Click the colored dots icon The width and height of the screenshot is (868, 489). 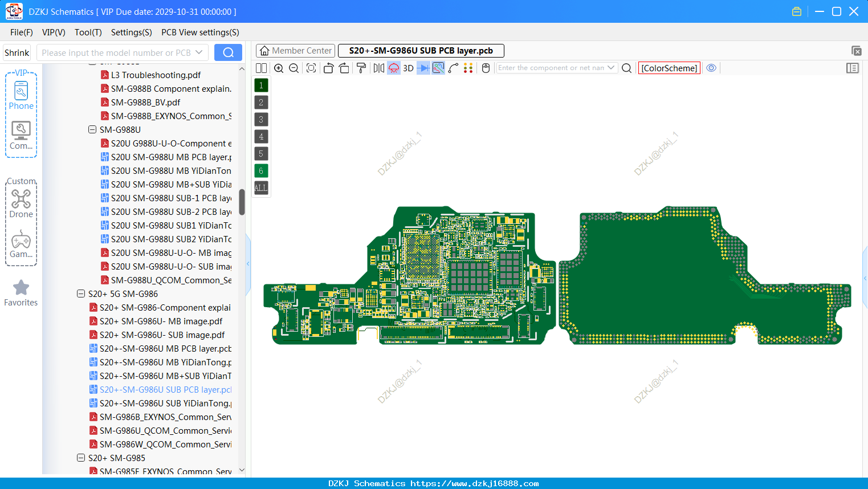(468, 68)
